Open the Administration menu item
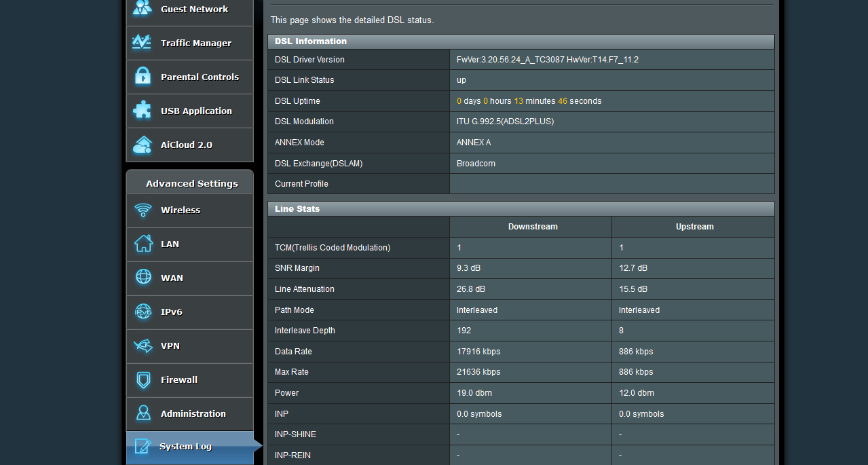This screenshot has height=465, width=868. [193, 413]
